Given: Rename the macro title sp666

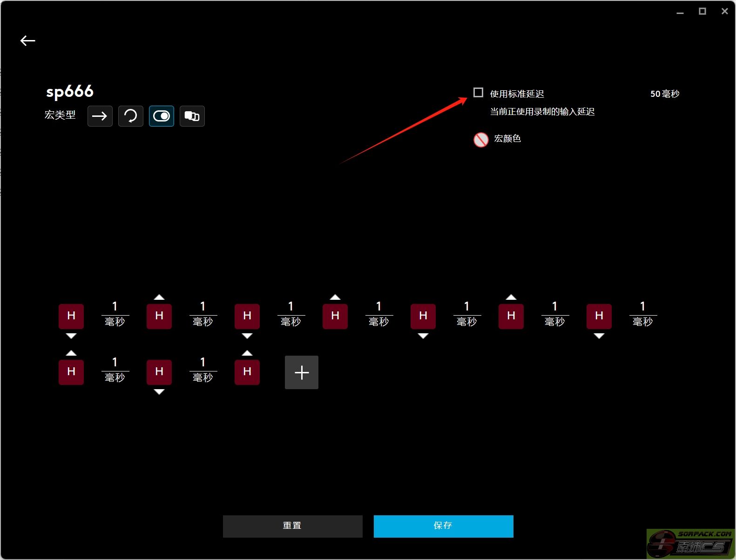Looking at the screenshot, I should tap(70, 91).
